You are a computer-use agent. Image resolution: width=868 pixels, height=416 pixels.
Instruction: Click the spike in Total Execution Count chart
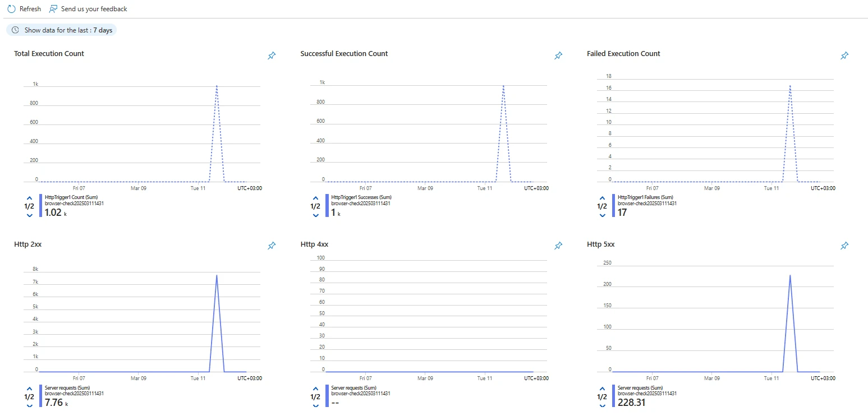point(217,86)
